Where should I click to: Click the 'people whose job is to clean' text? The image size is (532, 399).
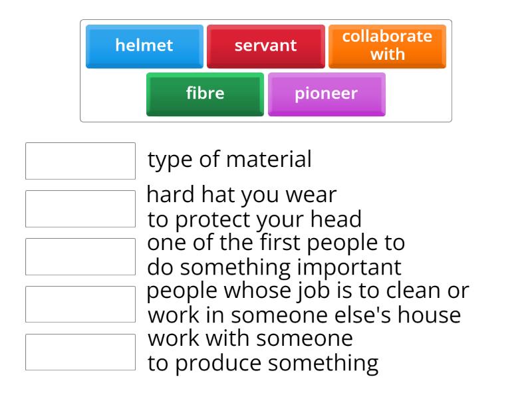click(308, 303)
